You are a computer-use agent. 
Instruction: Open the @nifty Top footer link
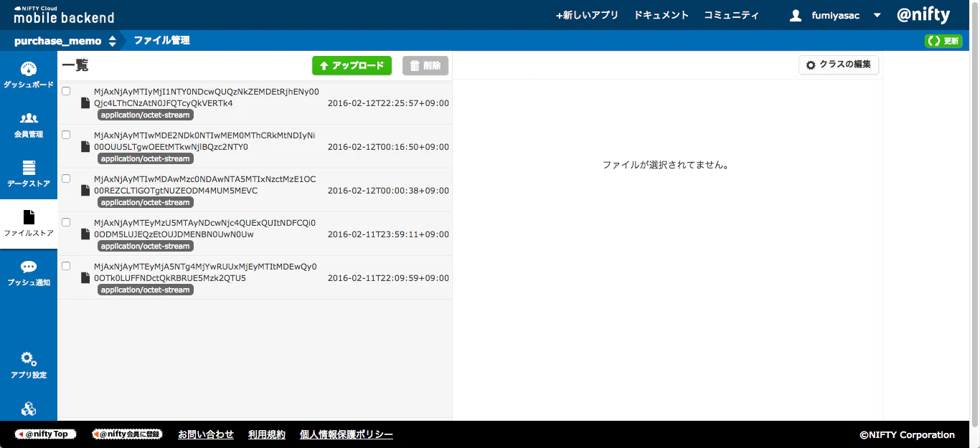(46, 434)
